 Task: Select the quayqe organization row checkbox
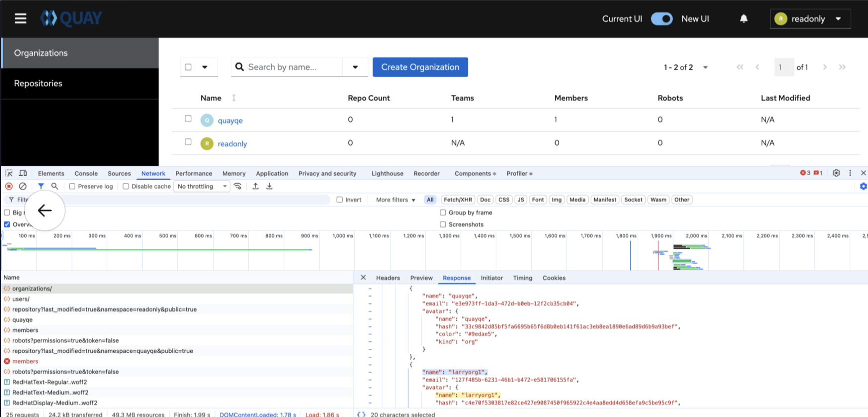point(188,118)
